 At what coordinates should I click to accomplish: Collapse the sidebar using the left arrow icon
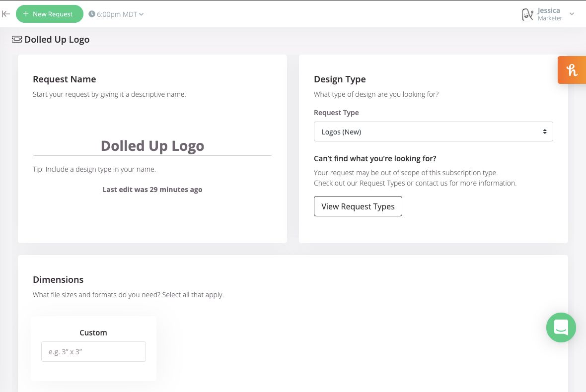(5, 14)
